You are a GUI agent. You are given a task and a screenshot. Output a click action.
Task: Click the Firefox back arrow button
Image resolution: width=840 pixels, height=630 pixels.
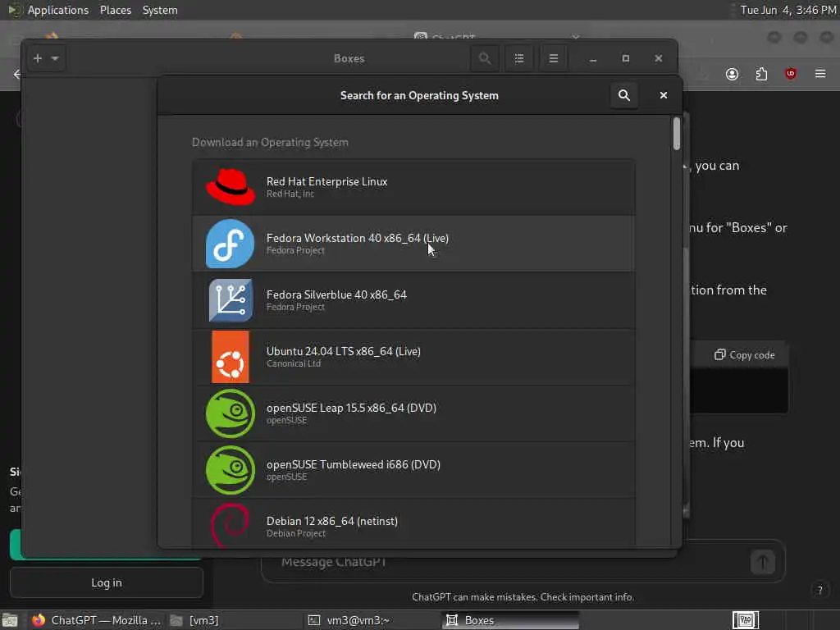[x=16, y=74]
